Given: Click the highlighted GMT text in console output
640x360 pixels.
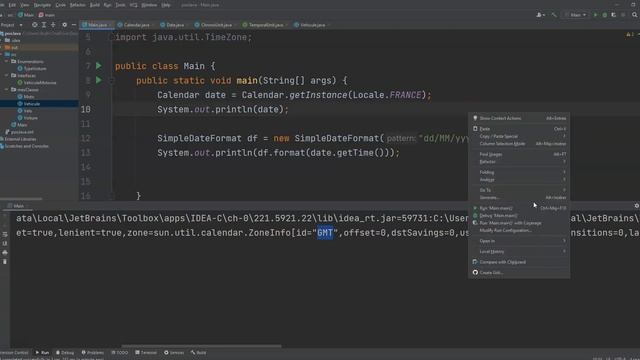Looking at the screenshot, I should tap(325, 233).
